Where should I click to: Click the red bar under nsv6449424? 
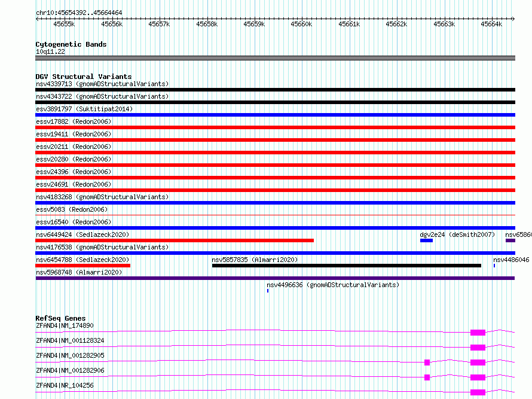pos(175,240)
